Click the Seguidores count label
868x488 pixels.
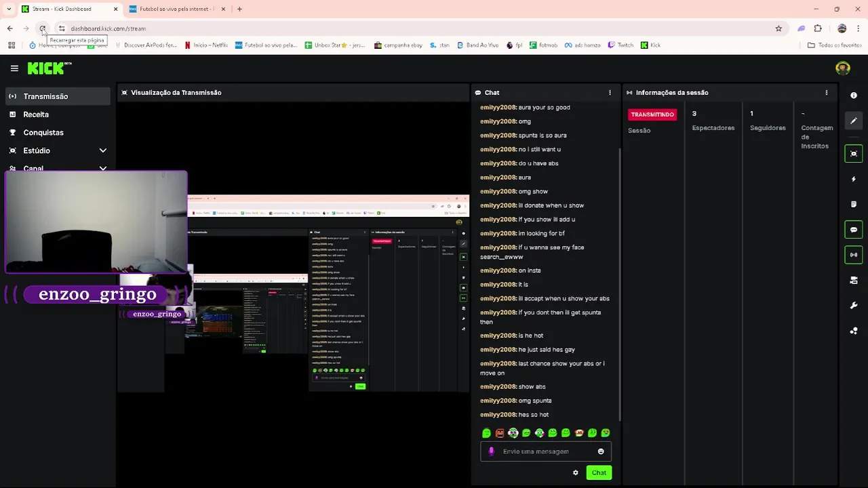coord(768,127)
